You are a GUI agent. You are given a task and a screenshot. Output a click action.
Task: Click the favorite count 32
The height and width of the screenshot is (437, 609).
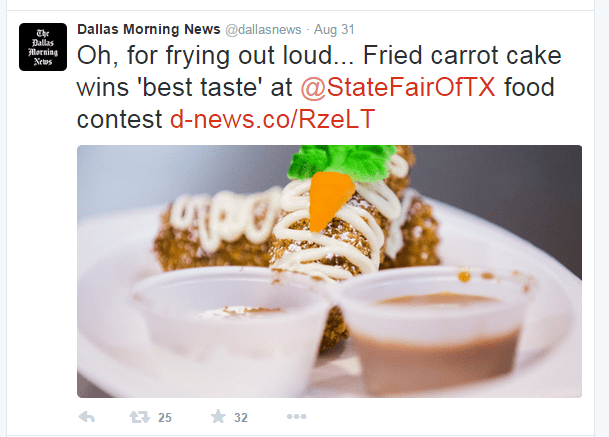[241, 418]
